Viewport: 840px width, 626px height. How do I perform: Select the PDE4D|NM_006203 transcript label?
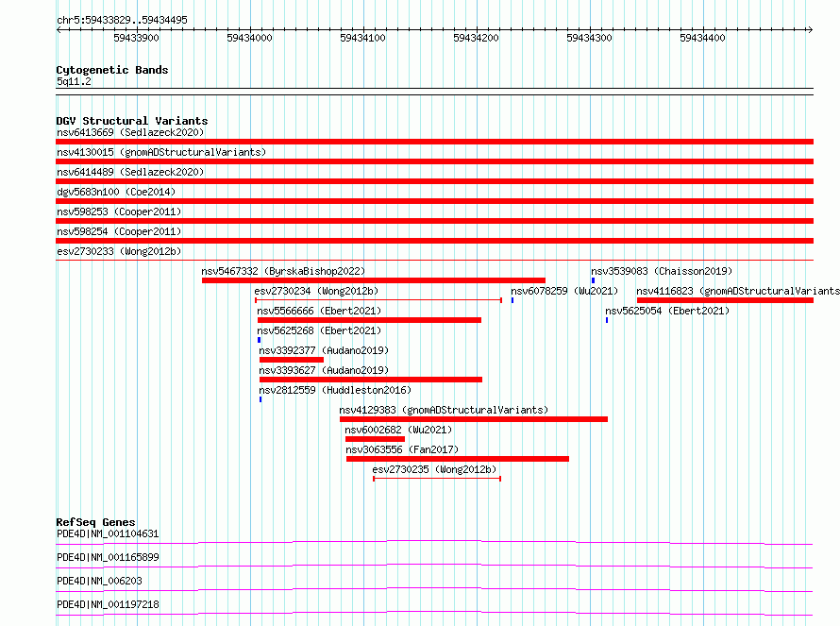[99, 581]
